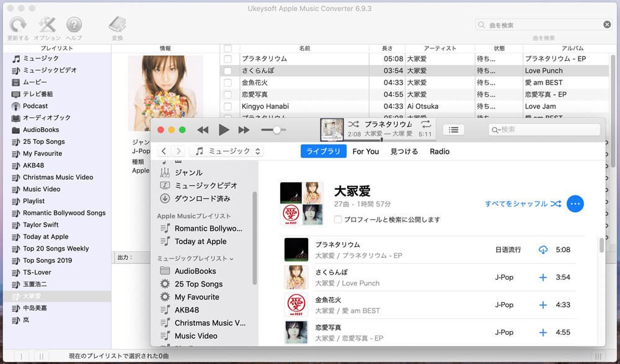
Task: Open Today at Apple playlist in iTunes sidebar
Action: [x=200, y=241]
